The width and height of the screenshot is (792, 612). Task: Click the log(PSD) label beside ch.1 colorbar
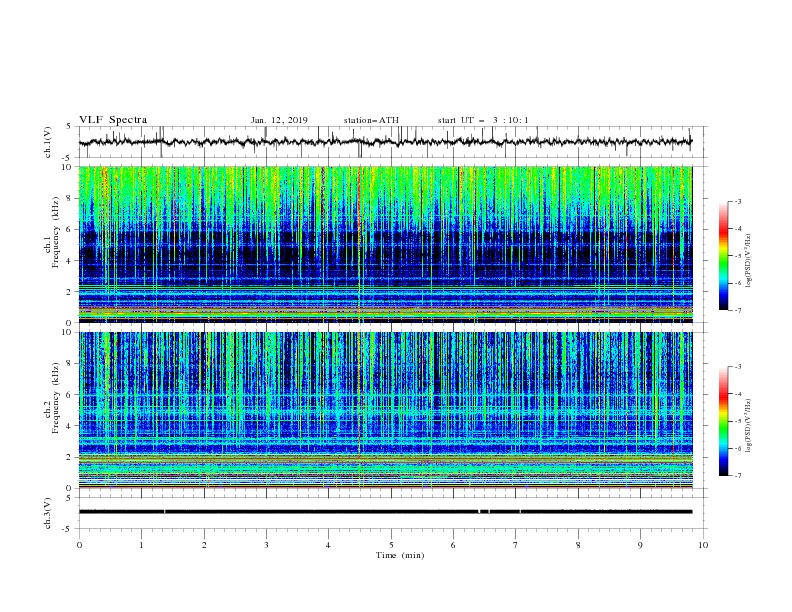coord(749,261)
